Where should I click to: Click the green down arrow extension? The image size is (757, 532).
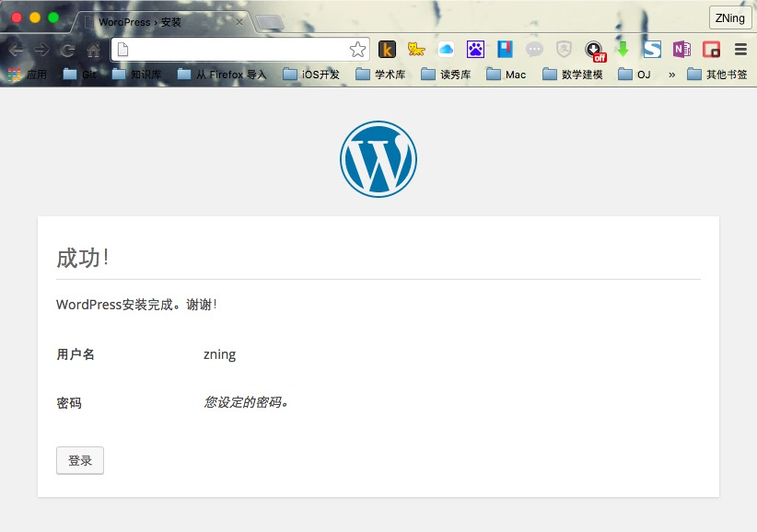[x=623, y=49]
